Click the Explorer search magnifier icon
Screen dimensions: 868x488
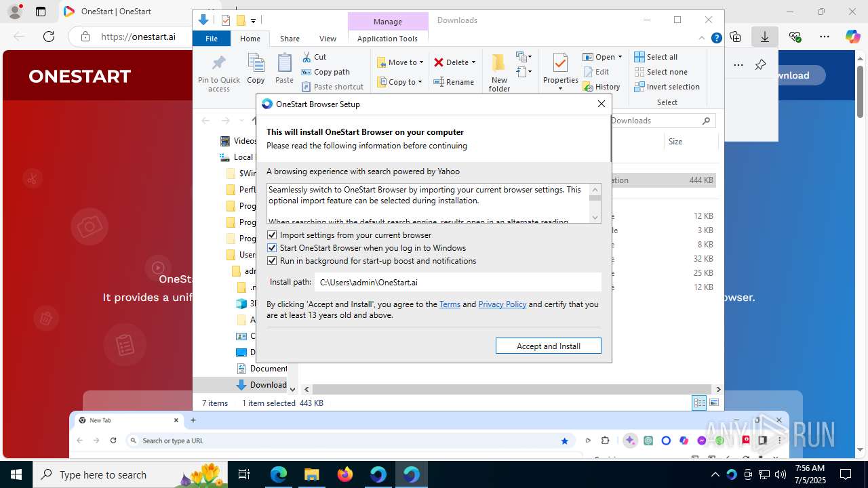(x=706, y=121)
